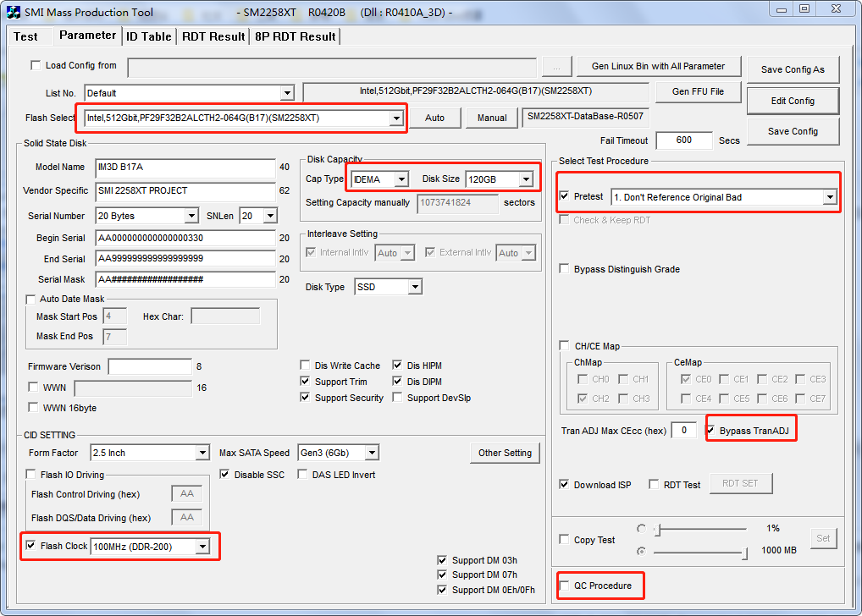Open the Cap Type IDEMA dropdown
Viewport: 862px width, 616px height.
[402, 179]
